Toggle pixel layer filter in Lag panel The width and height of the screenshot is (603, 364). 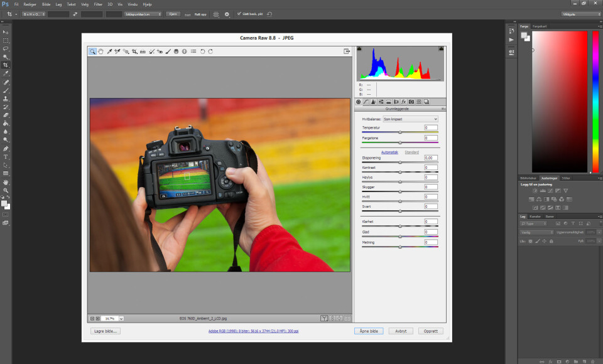(x=558, y=223)
